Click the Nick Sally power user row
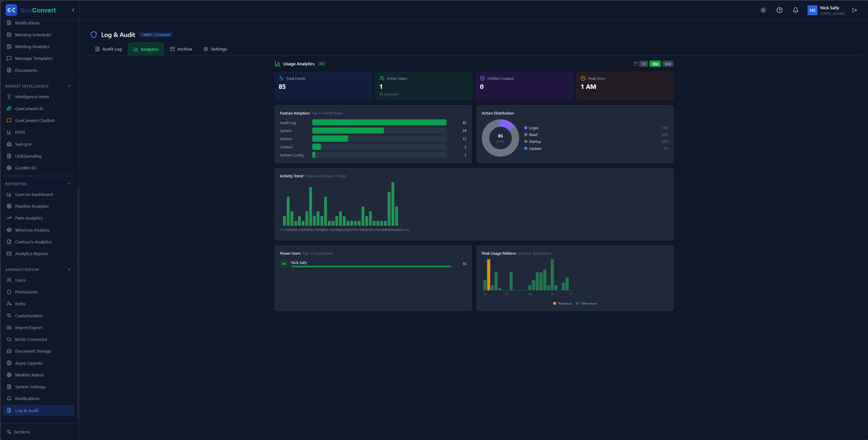 (373, 264)
